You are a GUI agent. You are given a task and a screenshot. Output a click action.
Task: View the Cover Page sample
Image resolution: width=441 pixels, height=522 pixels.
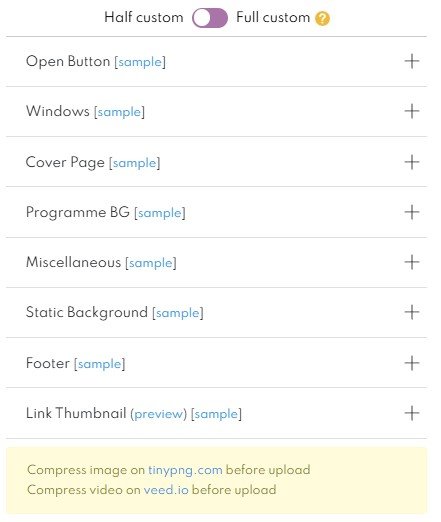135,163
